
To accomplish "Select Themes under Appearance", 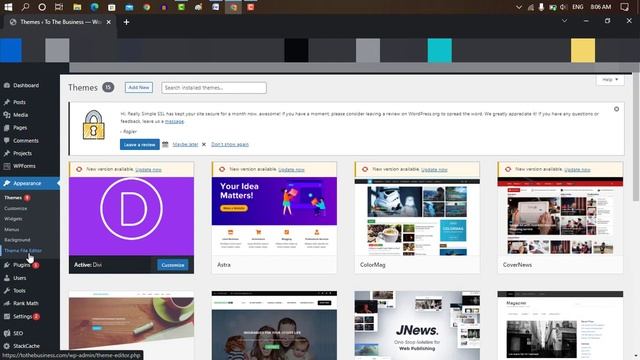I will (13, 198).
